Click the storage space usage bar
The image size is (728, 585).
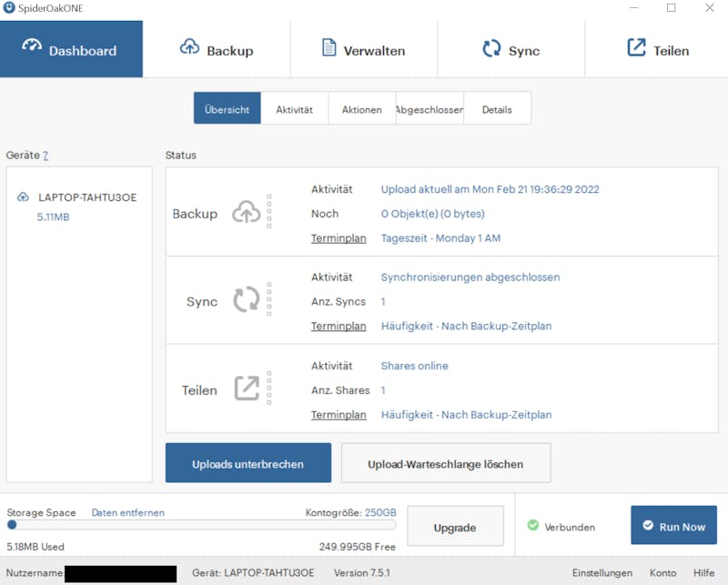pos(201,525)
